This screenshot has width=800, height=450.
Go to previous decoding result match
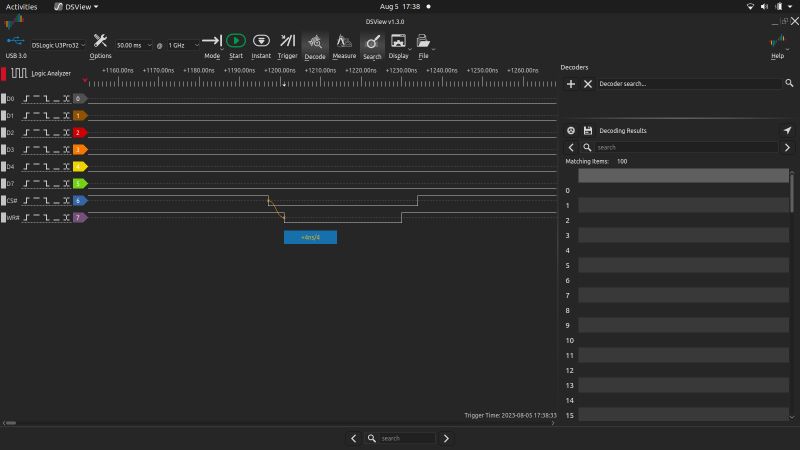(x=571, y=147)
